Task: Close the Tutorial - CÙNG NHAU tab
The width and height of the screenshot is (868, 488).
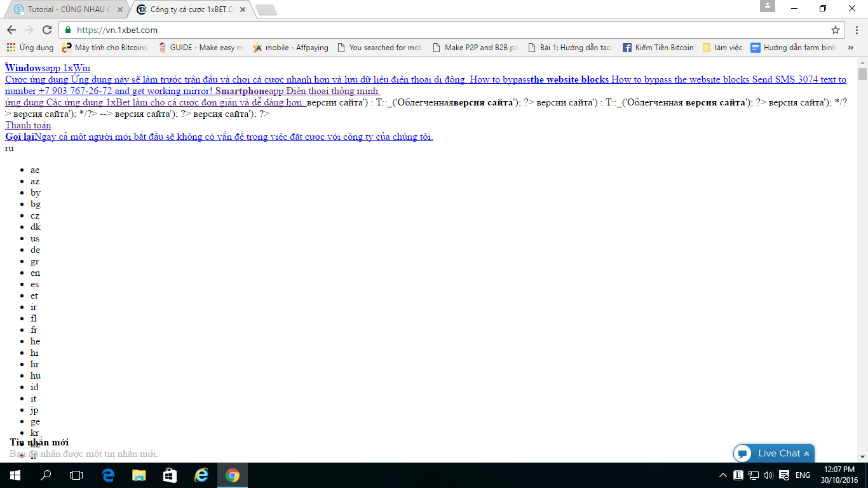Action: pyautogui.click(x=120, y=10)
